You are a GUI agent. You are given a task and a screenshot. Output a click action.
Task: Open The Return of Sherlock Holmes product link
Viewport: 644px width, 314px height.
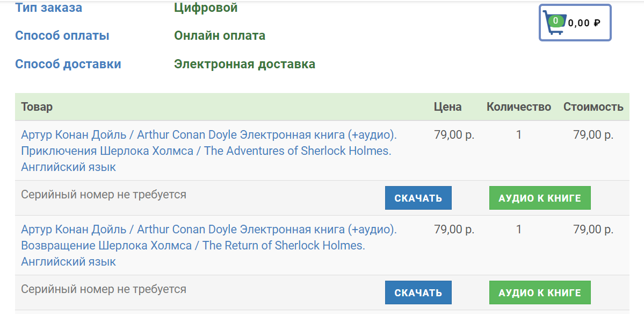point(209,245)
